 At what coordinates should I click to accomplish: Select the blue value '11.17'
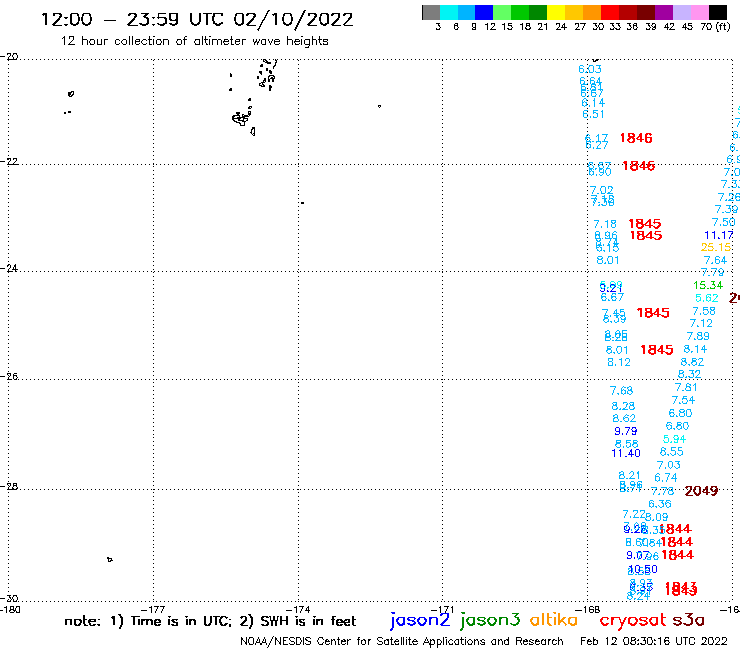[719, 235]
